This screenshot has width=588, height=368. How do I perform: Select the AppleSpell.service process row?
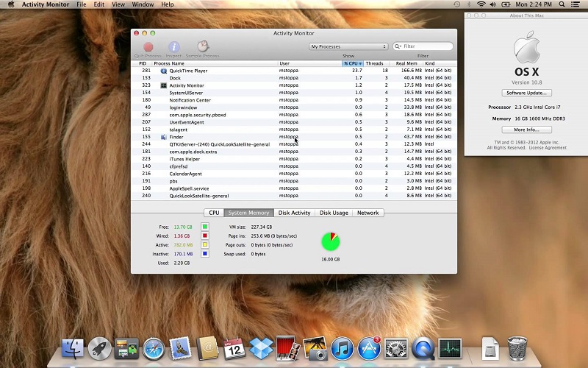[x=293, y=188]
